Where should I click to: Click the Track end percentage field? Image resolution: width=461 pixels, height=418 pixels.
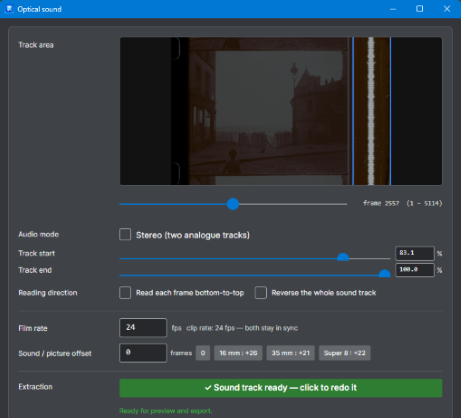point(415,270)
